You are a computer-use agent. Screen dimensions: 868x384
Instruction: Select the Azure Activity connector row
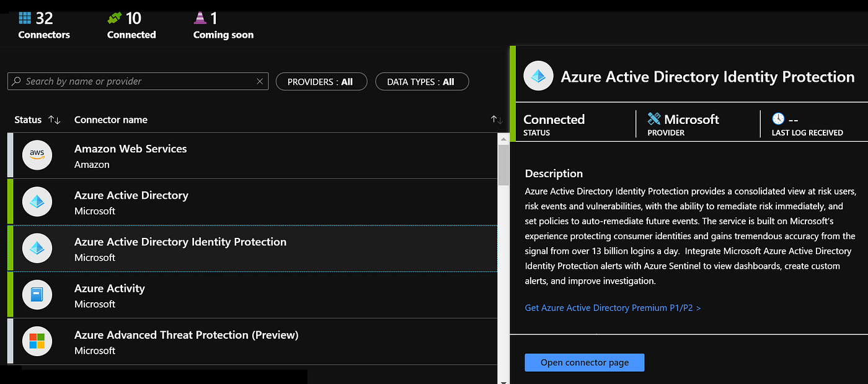pos(248,295)
